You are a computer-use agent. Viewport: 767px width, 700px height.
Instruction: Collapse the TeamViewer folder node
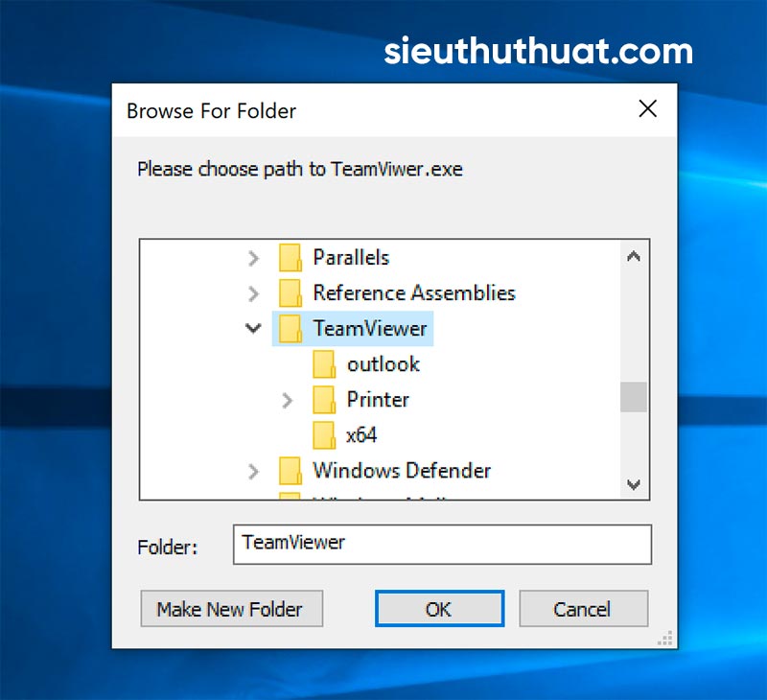[x=253, y=328]
